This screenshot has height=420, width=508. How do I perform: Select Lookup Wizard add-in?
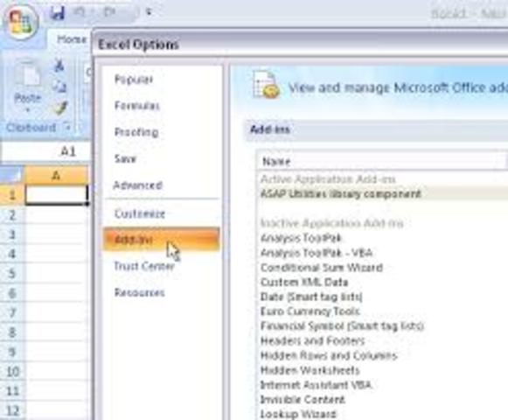tap(298, 414)
